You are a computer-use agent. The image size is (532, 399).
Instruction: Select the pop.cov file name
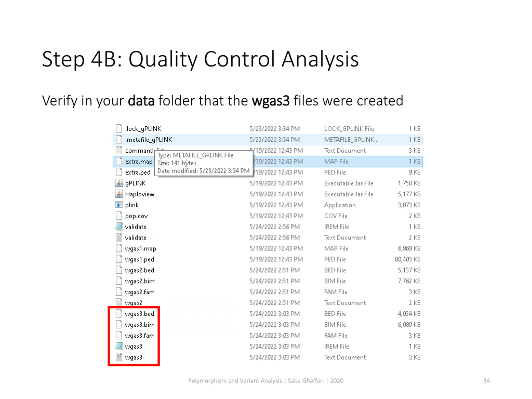click(136, 216)
